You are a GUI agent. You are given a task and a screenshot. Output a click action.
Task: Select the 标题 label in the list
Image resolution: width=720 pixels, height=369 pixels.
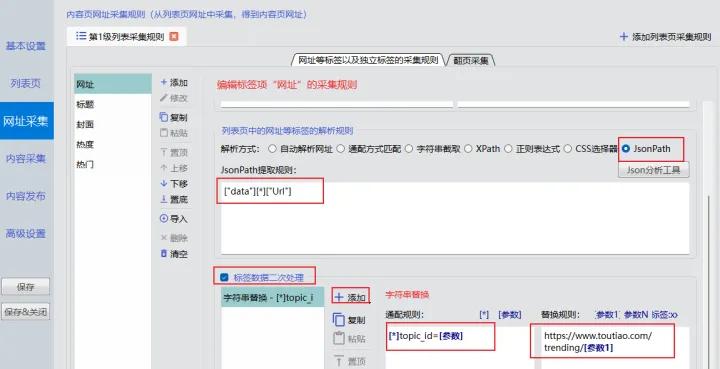click(113, 104)
